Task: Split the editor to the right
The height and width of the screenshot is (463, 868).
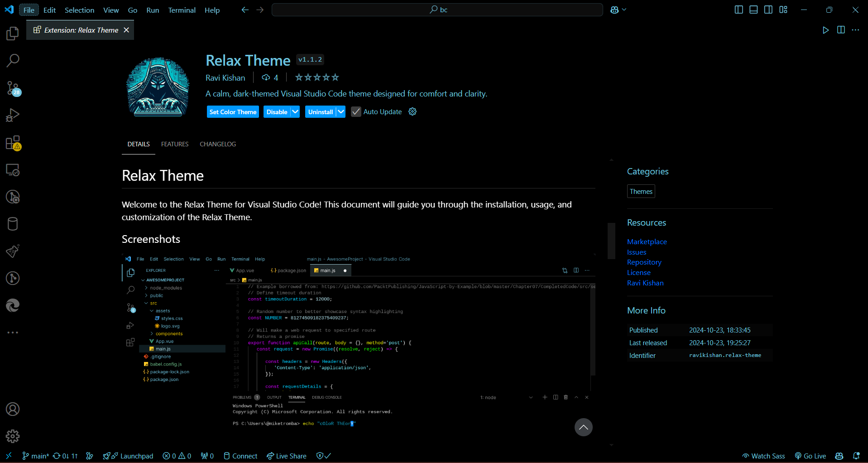Action: tap(841, 30)
